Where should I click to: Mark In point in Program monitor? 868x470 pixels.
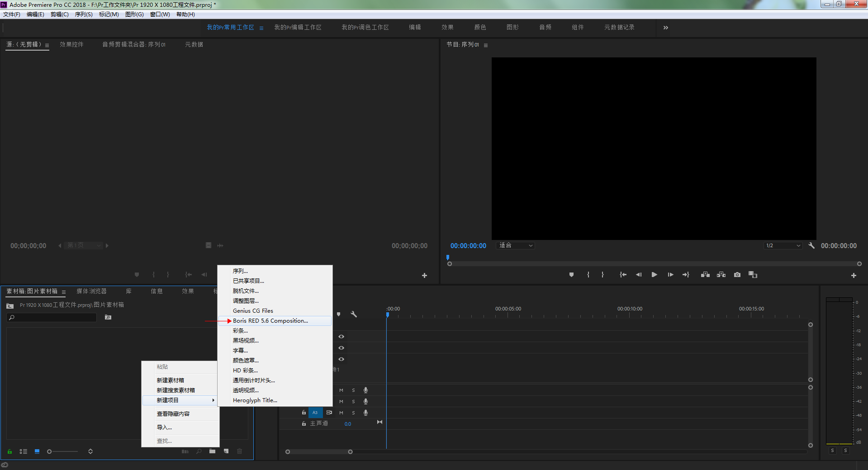pos(588,275)
